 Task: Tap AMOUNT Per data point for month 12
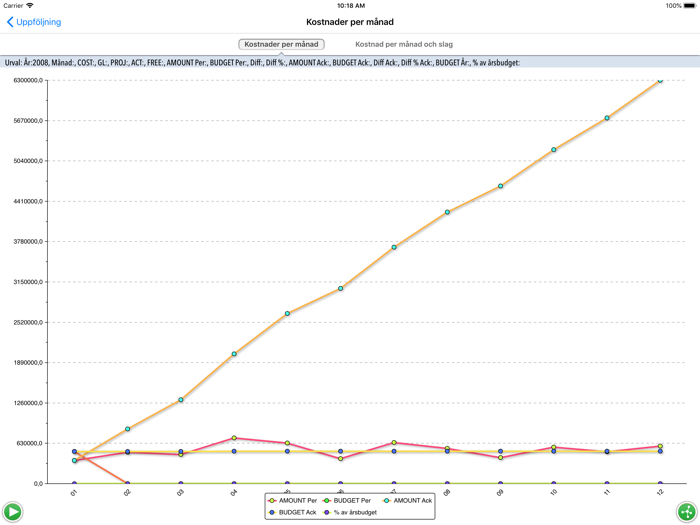(660, 446)
